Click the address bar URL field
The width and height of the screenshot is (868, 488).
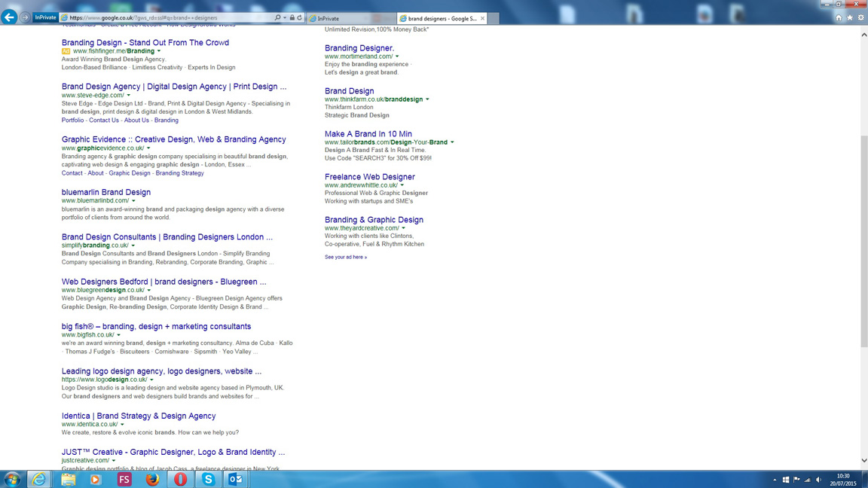(x=166, y=17)
